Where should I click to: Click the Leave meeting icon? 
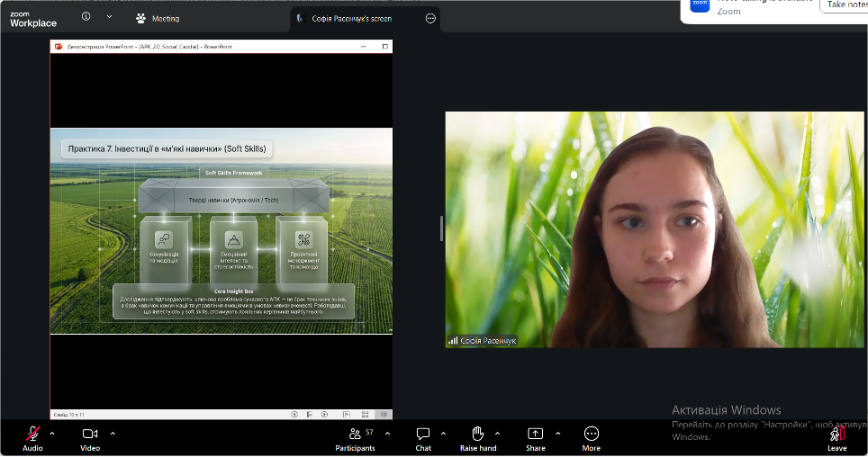click(x=836, y=435)
